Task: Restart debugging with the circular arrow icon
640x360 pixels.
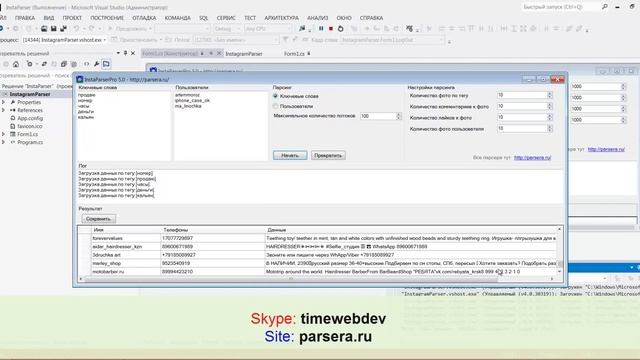Action: pos(341,29)
